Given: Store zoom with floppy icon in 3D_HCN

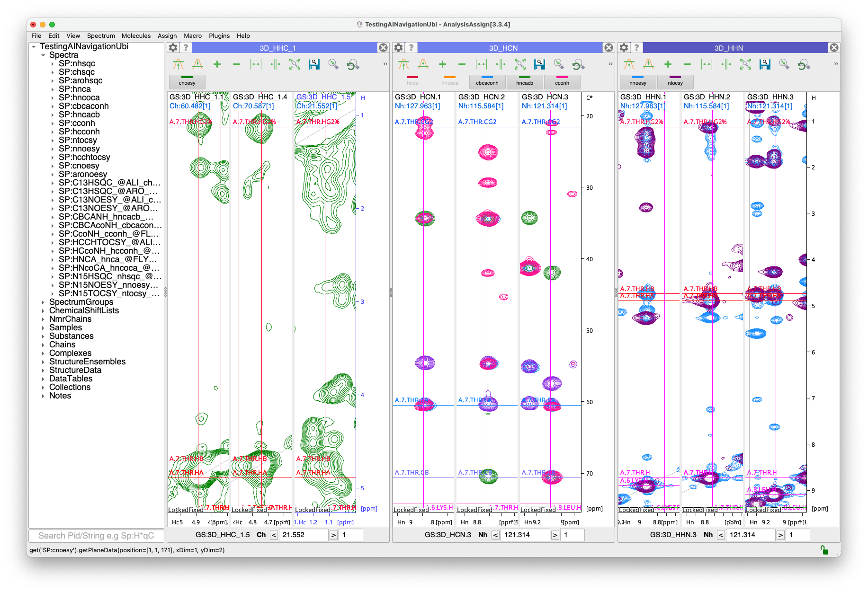Looking at the screenshot, I should [539, 64].
